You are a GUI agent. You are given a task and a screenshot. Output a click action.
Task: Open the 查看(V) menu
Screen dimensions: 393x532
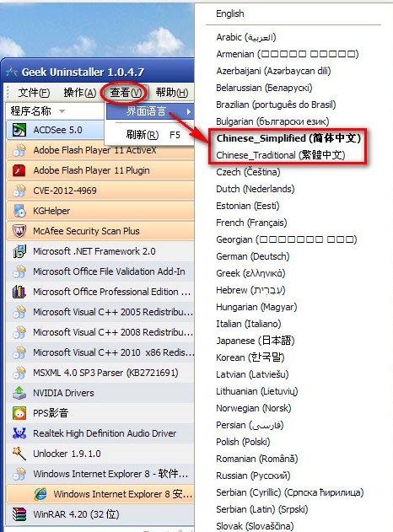click(125, 92)
